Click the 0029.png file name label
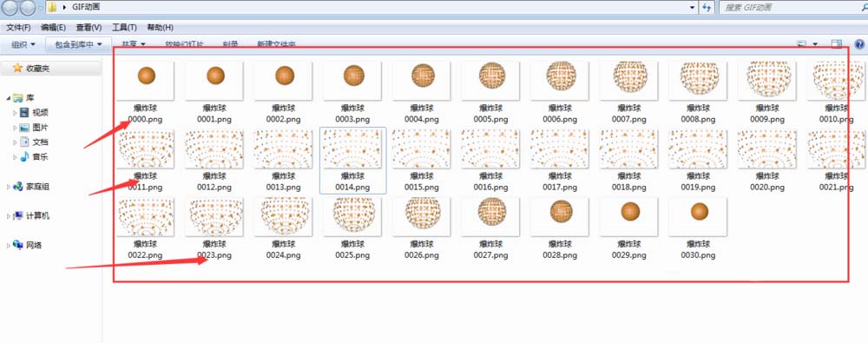The height and width of the screenshot is (343, 868). 628,255
